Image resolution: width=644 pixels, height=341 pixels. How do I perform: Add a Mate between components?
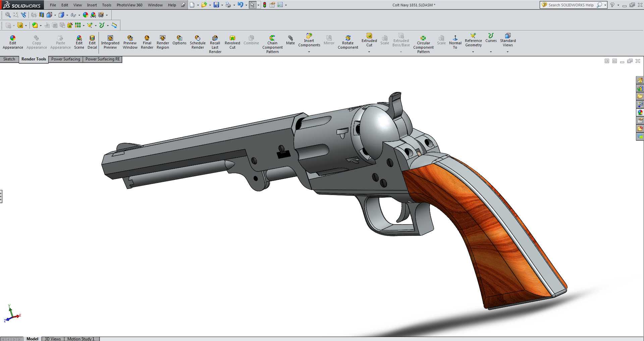[290, 40]
